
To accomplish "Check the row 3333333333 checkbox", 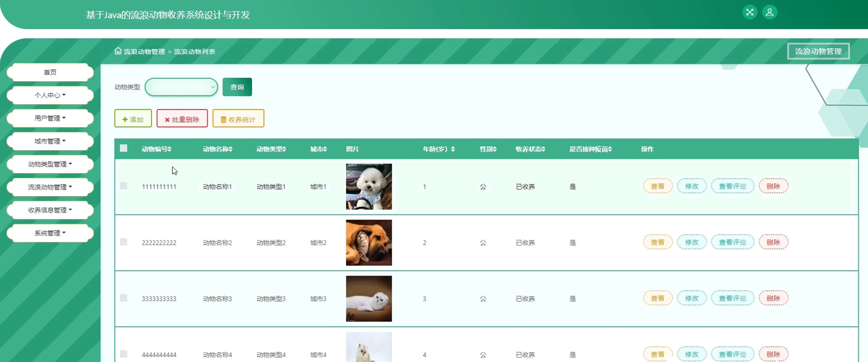I will click(x=124, y=298).
